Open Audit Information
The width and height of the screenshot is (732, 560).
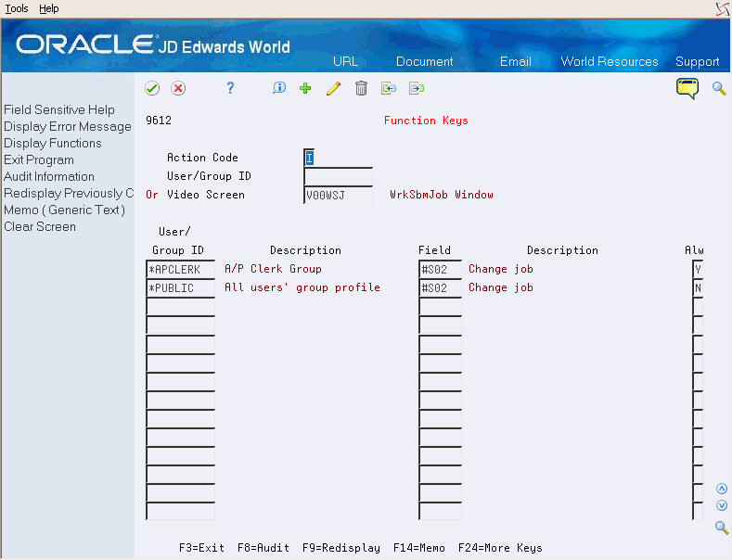coord(49,176)
